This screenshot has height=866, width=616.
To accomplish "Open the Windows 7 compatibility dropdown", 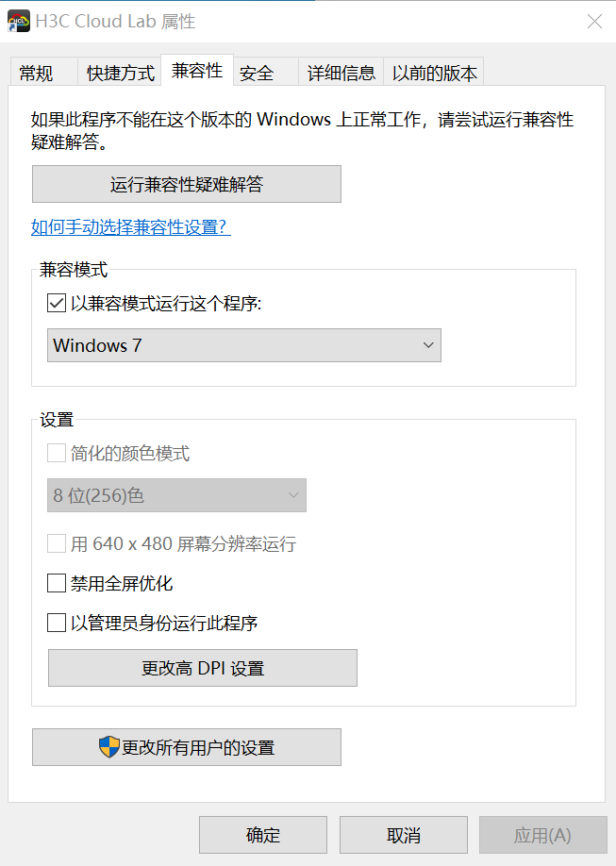I will coord(244,345).
